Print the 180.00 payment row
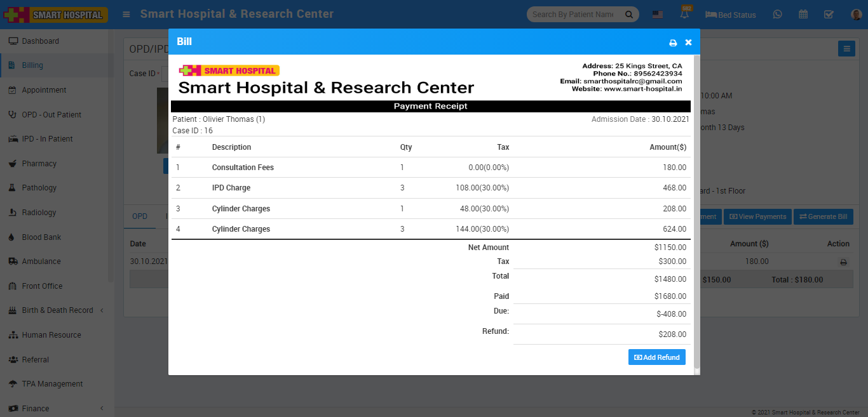This screenshot has height=417, width=868. click(844, 261)
